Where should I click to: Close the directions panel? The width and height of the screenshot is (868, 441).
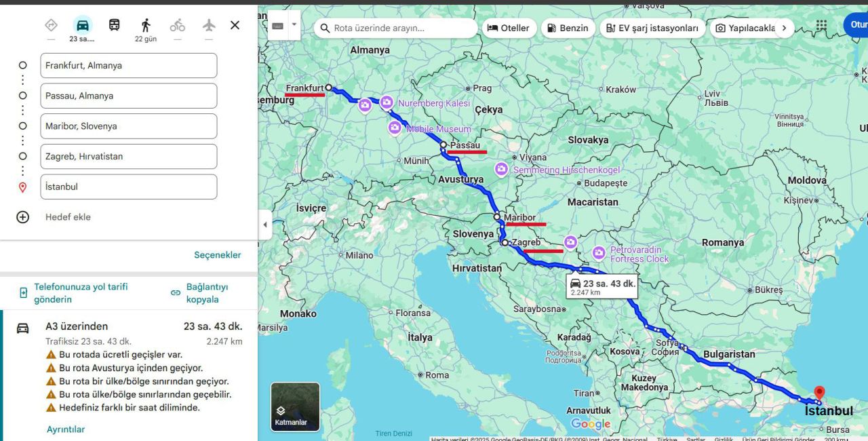point(235,25)
